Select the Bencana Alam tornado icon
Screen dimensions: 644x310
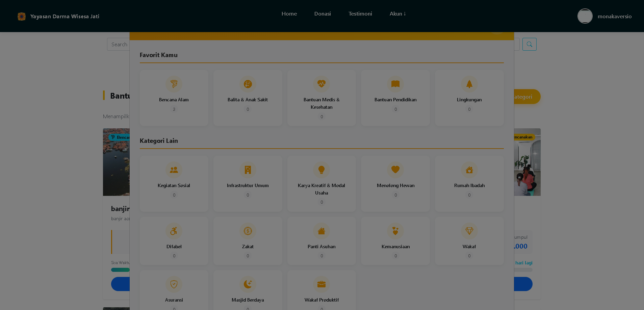pos(174,84)
